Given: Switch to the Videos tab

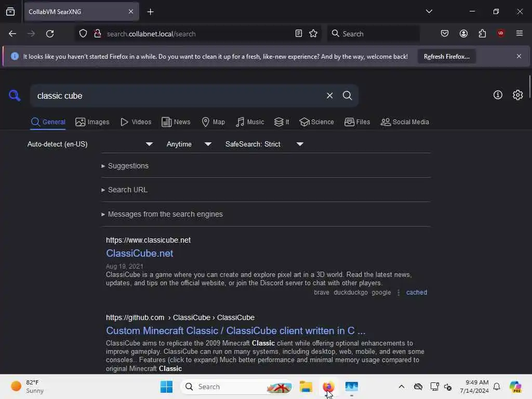Looking at the screenshot, I should 136,122.
